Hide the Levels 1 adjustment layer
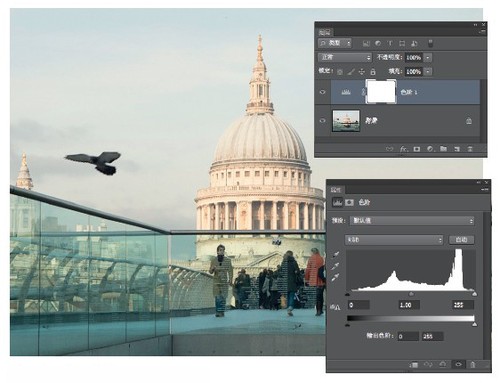The image size is (500, 383). tap(322, 92)
